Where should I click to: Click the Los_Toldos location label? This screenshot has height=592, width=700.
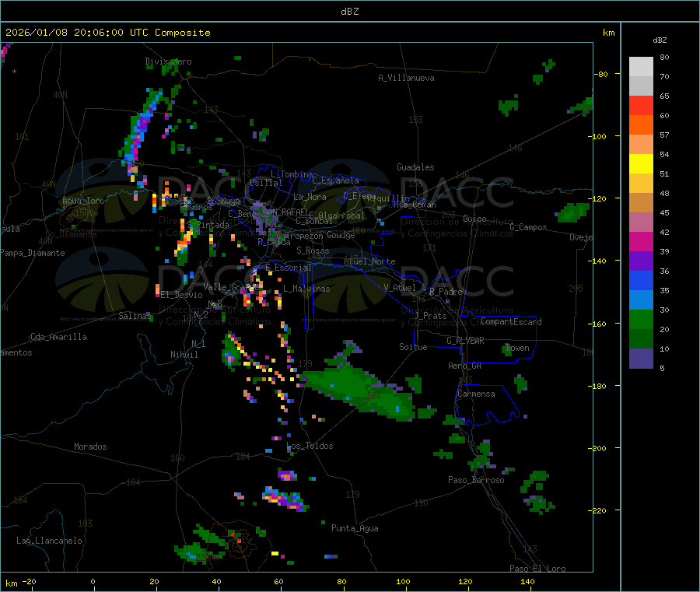pyautogui.click(x=310, y=446)
